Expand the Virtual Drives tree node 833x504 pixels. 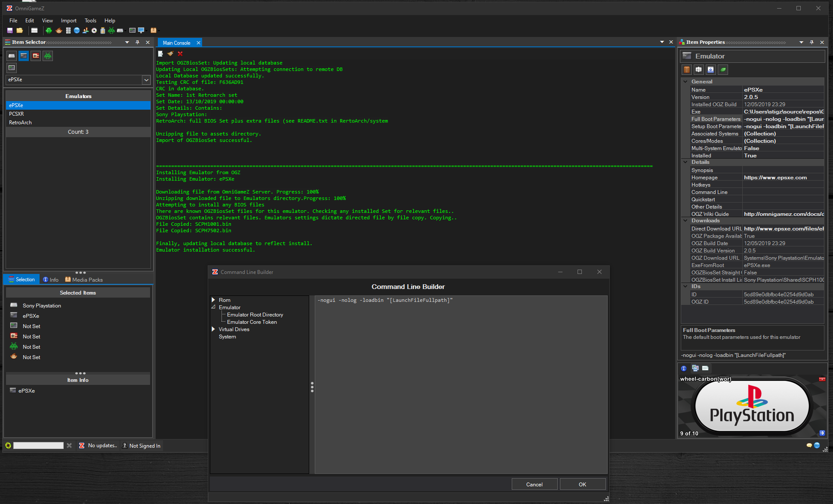pos(213,329)
